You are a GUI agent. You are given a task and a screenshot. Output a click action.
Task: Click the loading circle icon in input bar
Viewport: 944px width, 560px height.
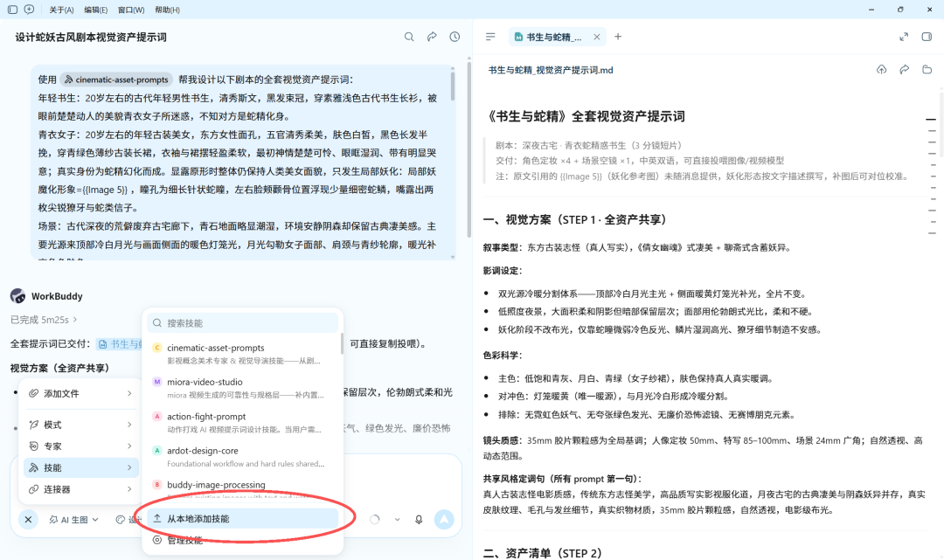[374, 520]
